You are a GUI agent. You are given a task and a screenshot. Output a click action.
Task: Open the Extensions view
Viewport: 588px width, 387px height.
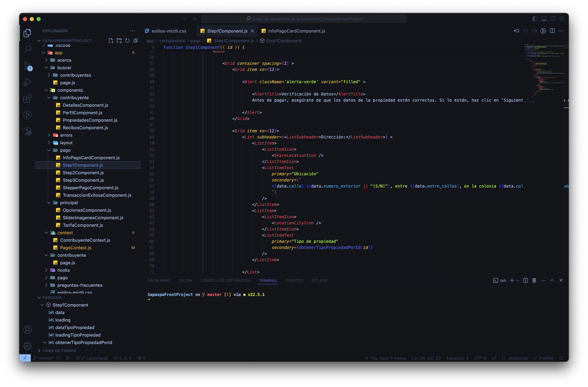[x=28, y=99]
